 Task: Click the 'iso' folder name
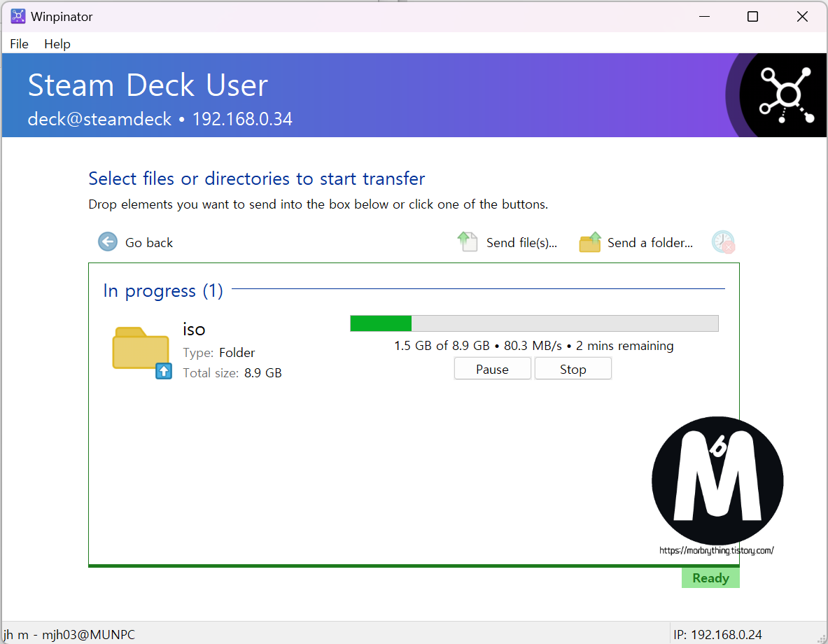(194, 329)
